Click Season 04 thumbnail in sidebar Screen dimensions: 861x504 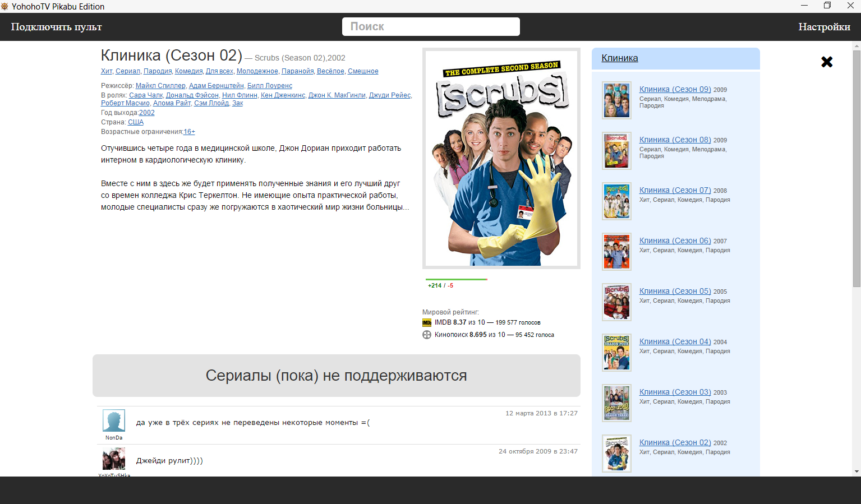(617, 353)
